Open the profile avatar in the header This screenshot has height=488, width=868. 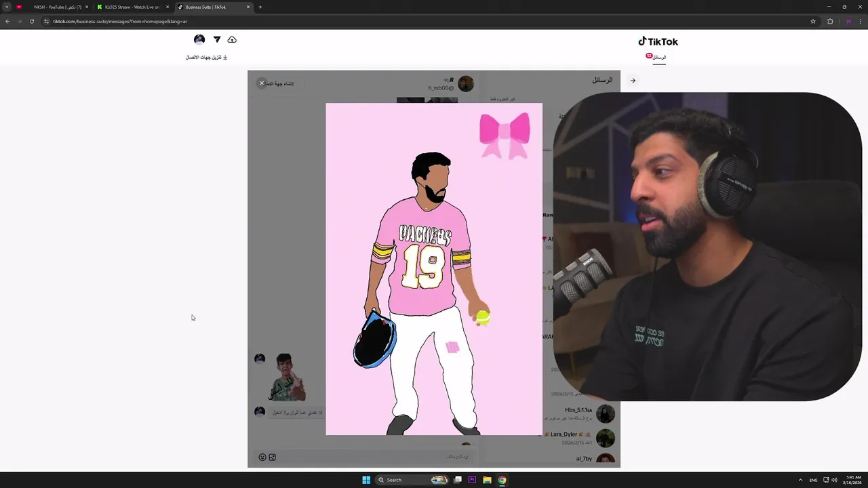click(199, 40)
